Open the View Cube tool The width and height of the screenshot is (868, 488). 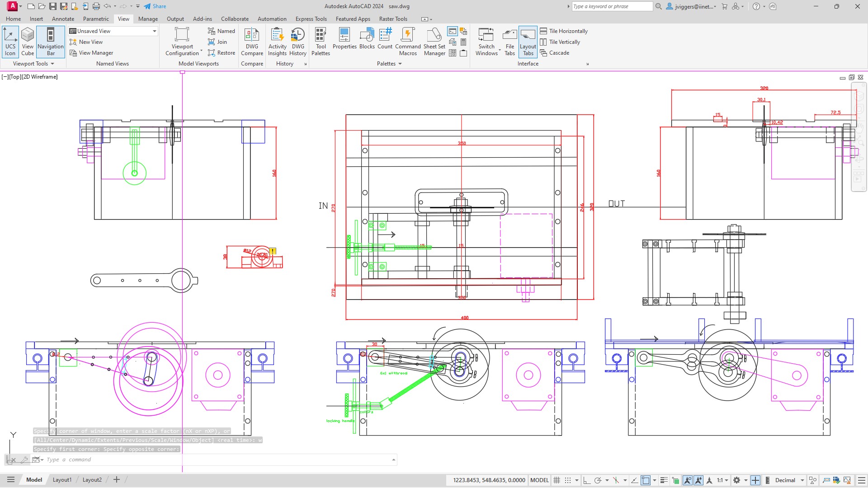(28, 41)
